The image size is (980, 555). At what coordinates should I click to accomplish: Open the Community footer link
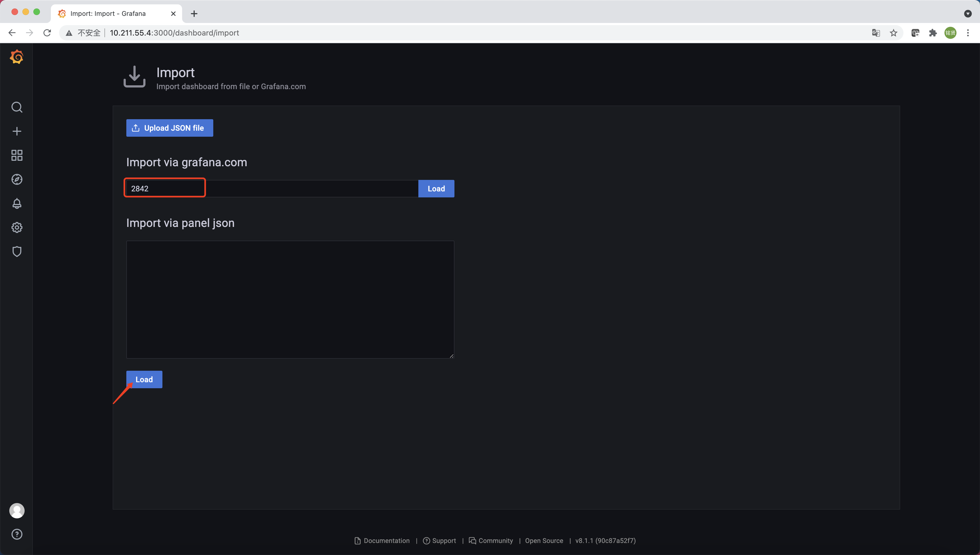pos(495,541)
